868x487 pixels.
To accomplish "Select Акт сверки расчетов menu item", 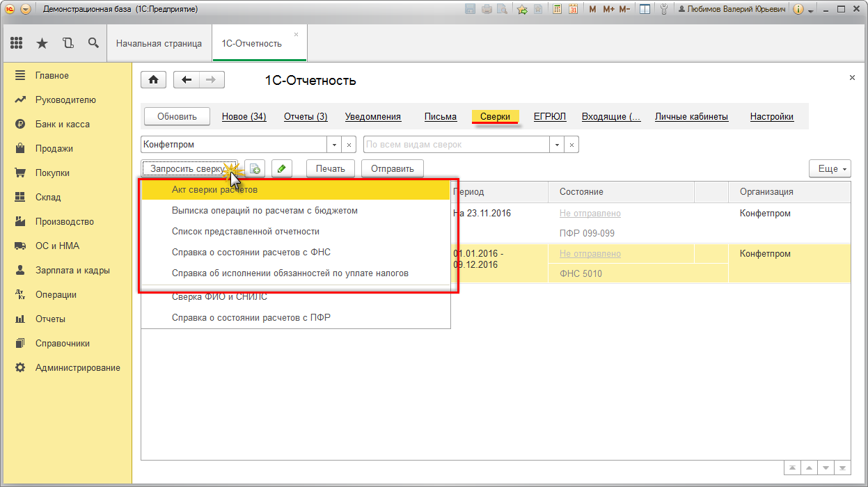I will [214, 190].
